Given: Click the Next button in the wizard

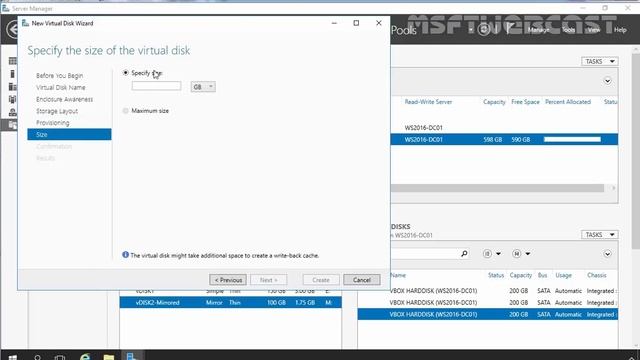Looking at the screenshot, I should click(x=268, y=280).
